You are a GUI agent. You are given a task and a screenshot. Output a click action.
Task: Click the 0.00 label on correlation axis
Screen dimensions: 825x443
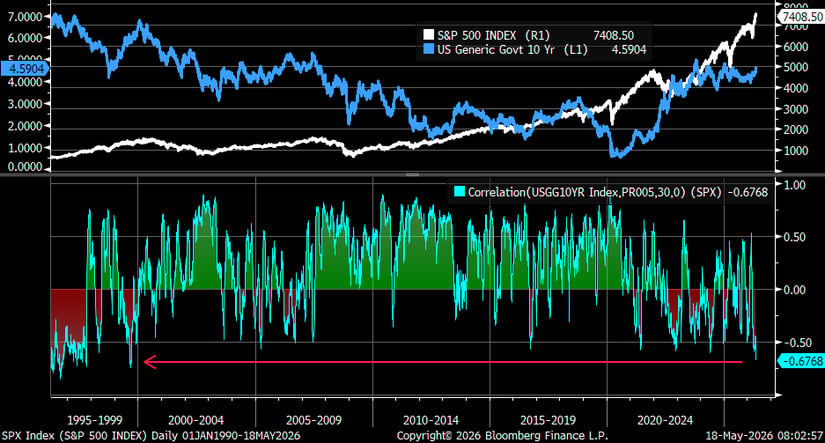coord(794,289)
